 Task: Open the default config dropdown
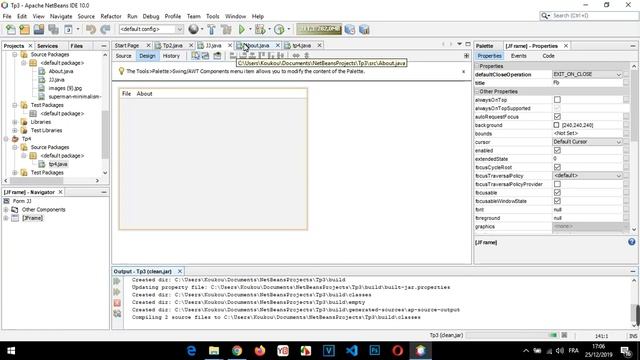point(151,29)
